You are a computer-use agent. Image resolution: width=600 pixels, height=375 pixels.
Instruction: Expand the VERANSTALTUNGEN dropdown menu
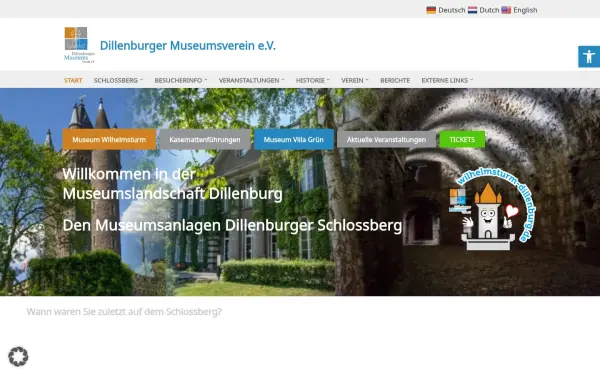251,80
